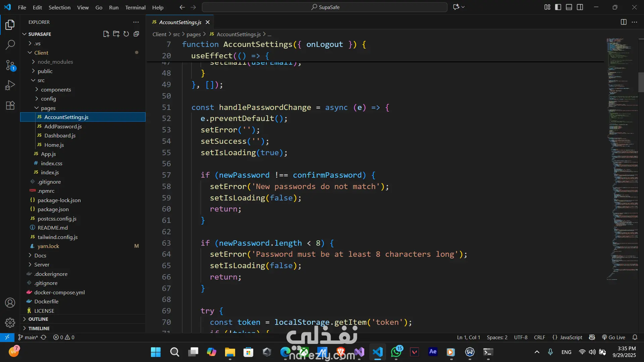
Task: Click the New File icon in Explorer
Action: point(106,34)
